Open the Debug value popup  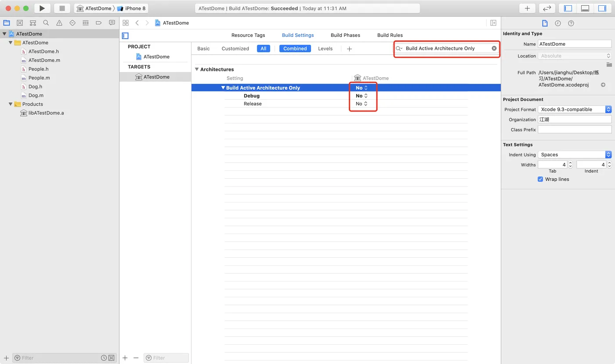click(362, 96)
